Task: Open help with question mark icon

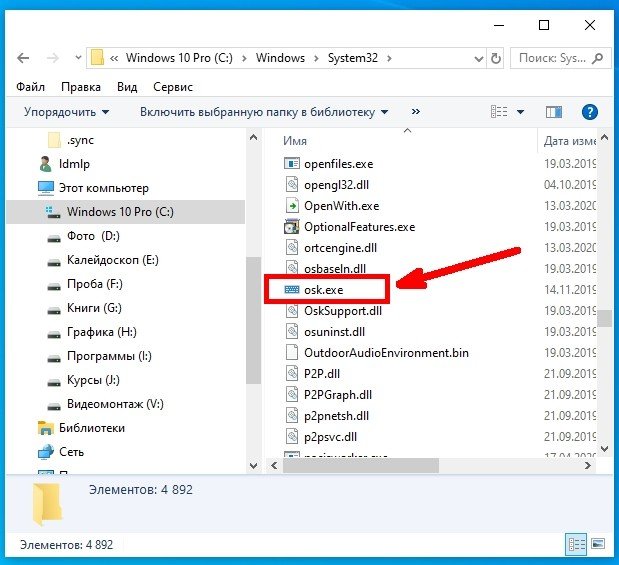Action: [x=590, y=112]
